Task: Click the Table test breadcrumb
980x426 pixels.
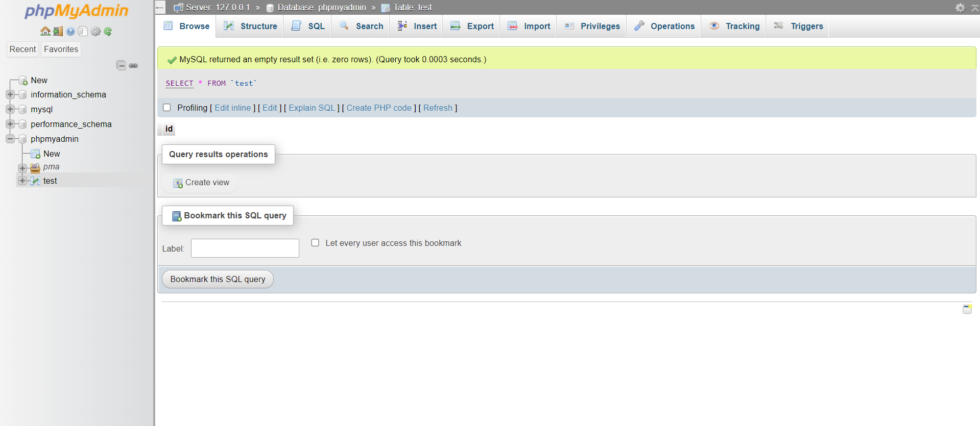Action: click(413, 8)
